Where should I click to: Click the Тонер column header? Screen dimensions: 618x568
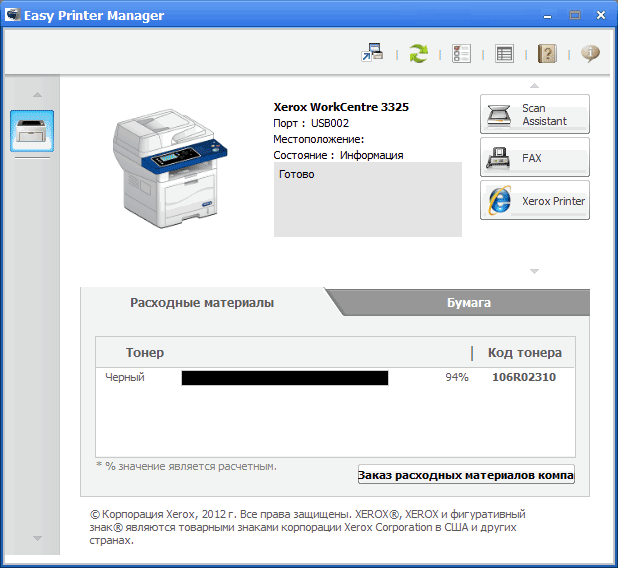tap(145, 352)
